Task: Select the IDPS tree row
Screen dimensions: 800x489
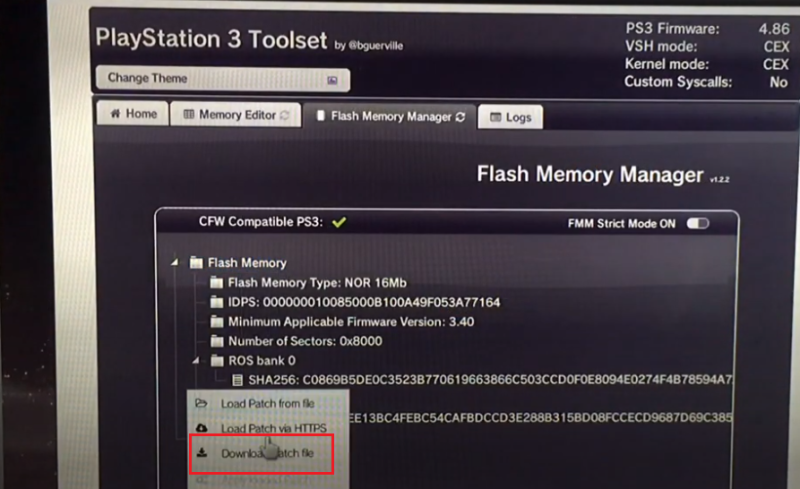Action: point(364,302)
